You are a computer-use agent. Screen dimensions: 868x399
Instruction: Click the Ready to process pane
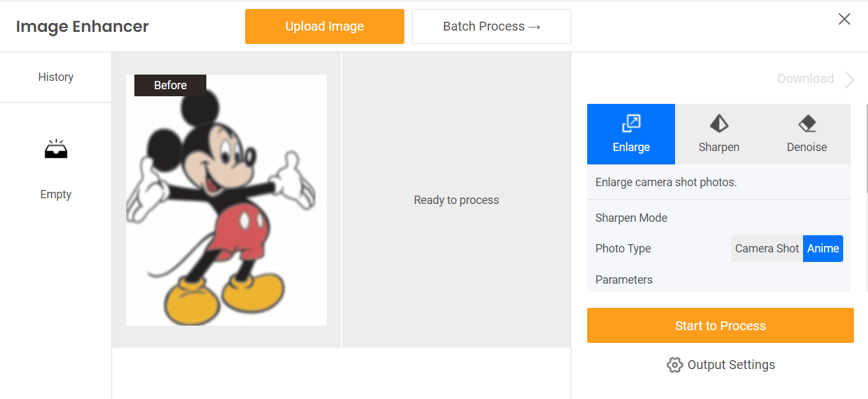pyautogui.click(x=457, y=200)
